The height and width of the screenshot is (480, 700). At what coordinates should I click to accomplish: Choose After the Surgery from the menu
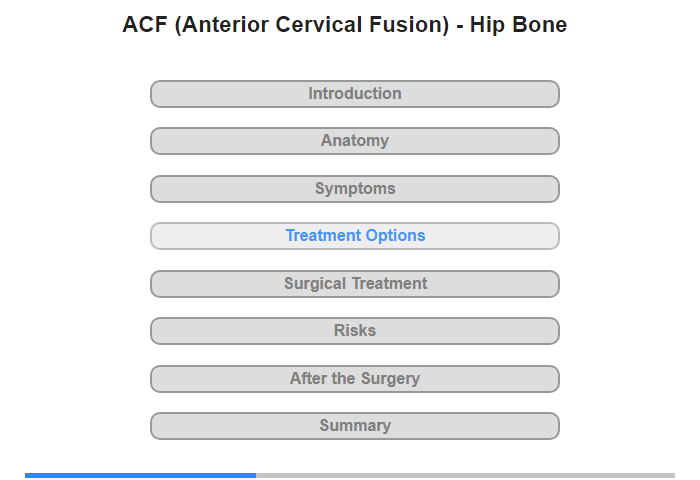[x=354, y=379]
